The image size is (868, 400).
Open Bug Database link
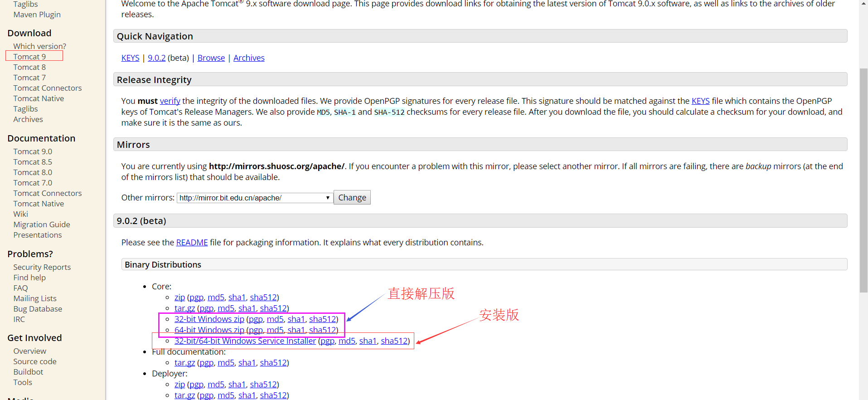(x=38, y=309)
